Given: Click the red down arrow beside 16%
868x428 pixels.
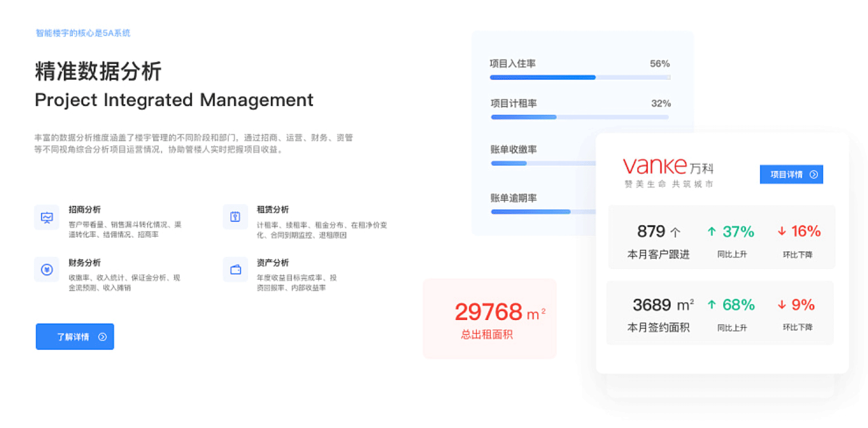Looking at the screenshot, I should [x=782, y=231].
